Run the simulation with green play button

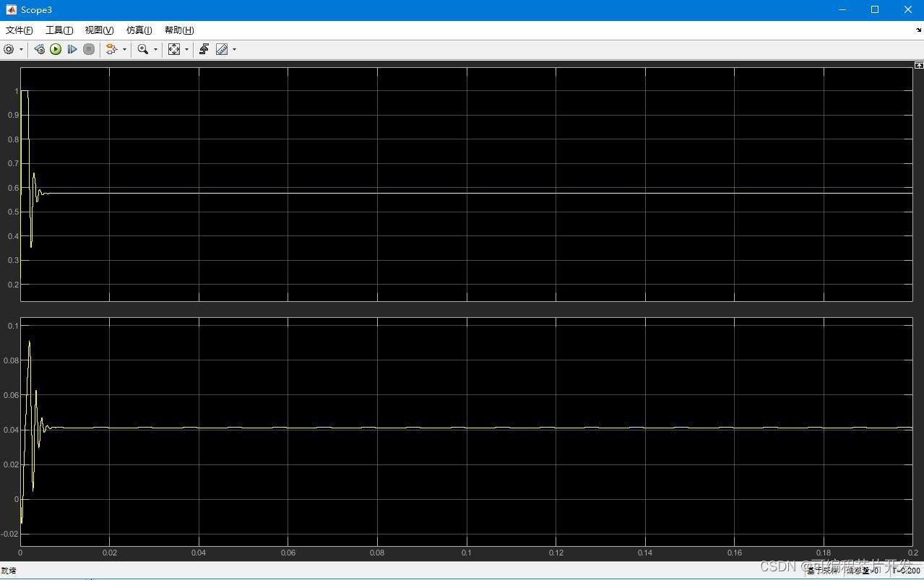tap(56, 49)
